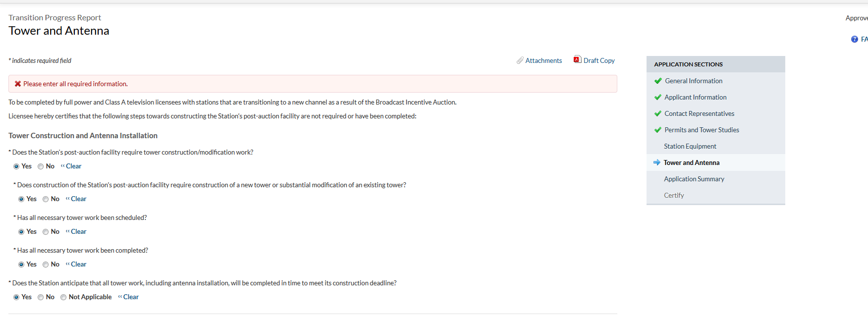The image size is (868, 322).
Task: Select No for tower construction/modification work
Action: tap(41, 166)
